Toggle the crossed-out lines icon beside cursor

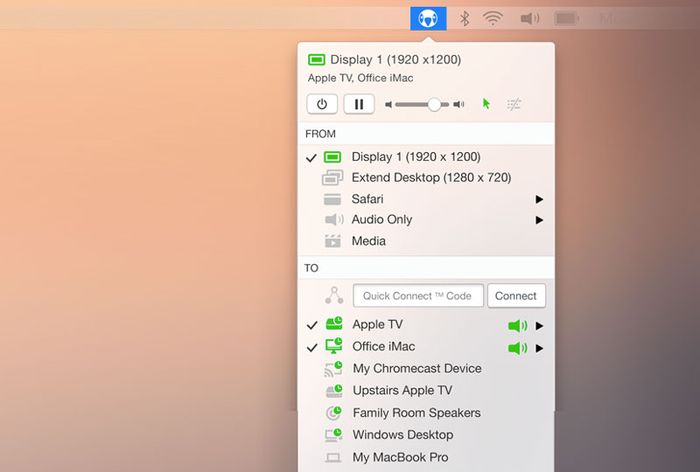pos(514,104)
